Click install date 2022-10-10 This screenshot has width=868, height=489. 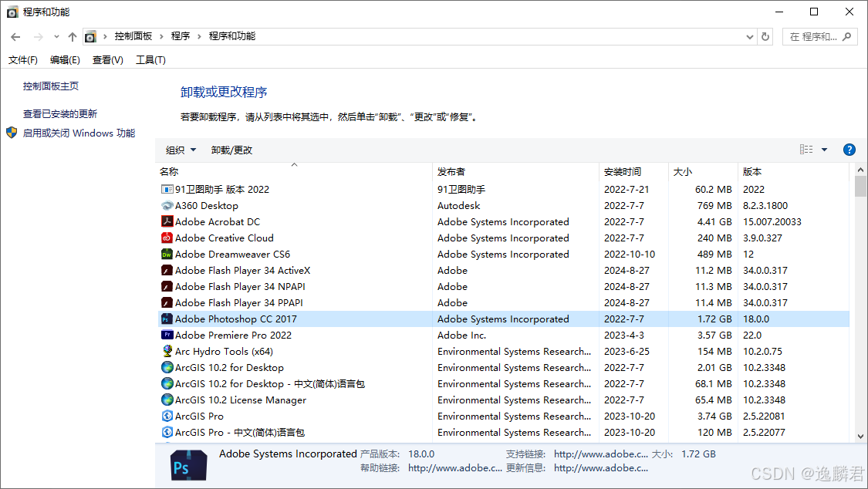coord(630,254)
